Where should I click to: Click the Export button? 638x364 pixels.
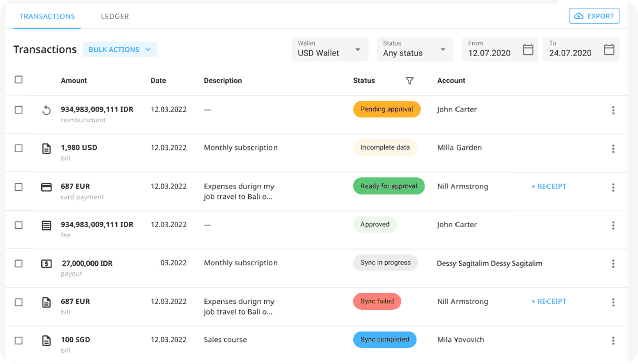click(594, 16)
